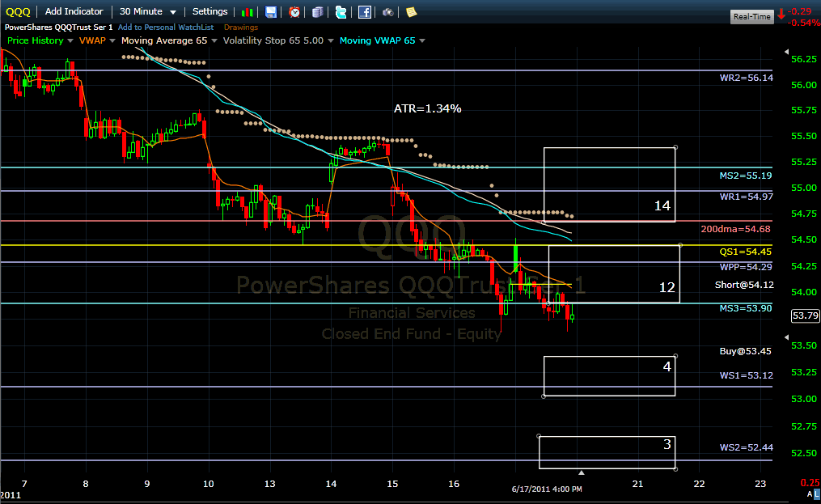Click the database stack icon in toolbar

click(x=317, y=11)
